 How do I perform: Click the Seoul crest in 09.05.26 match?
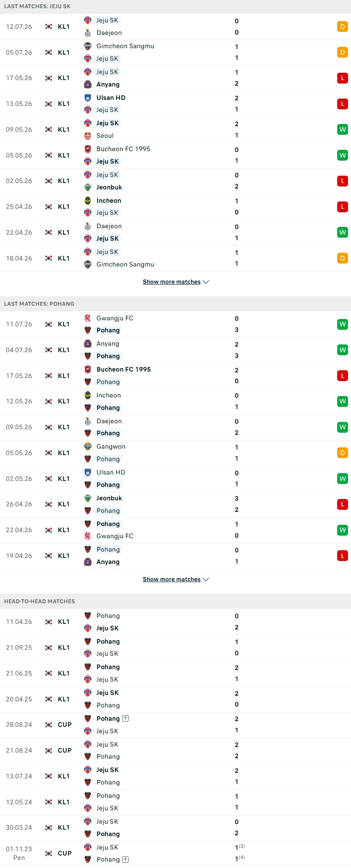tap(88, 136)
